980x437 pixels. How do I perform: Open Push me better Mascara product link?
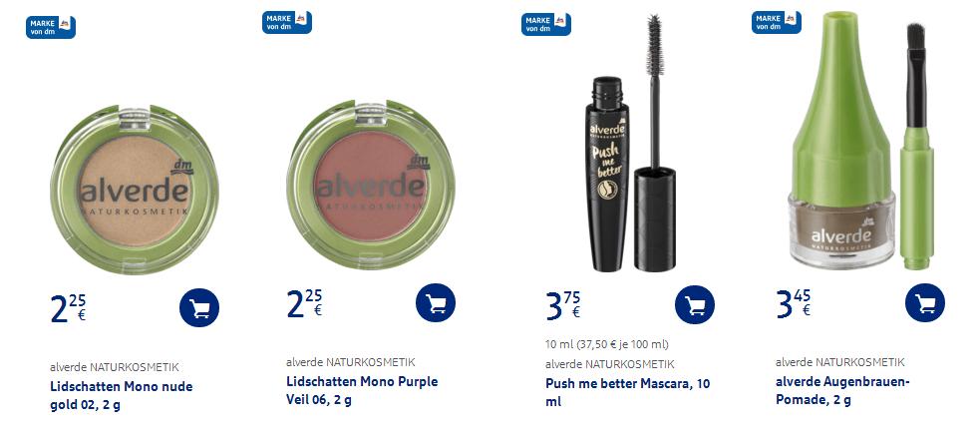click(x=627, y=393)
